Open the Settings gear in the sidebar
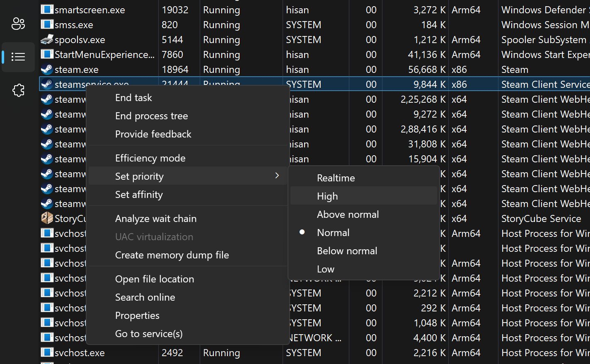 (18, 90)
